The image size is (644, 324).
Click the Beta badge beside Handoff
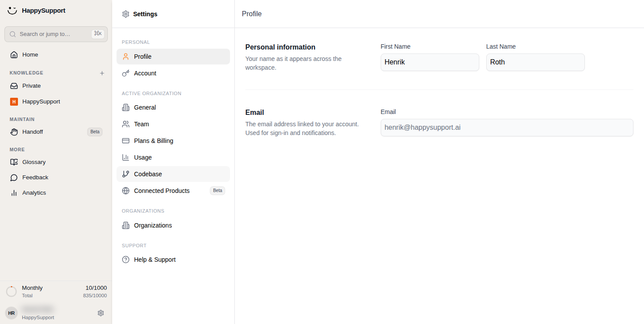click(x=95, y=132)
